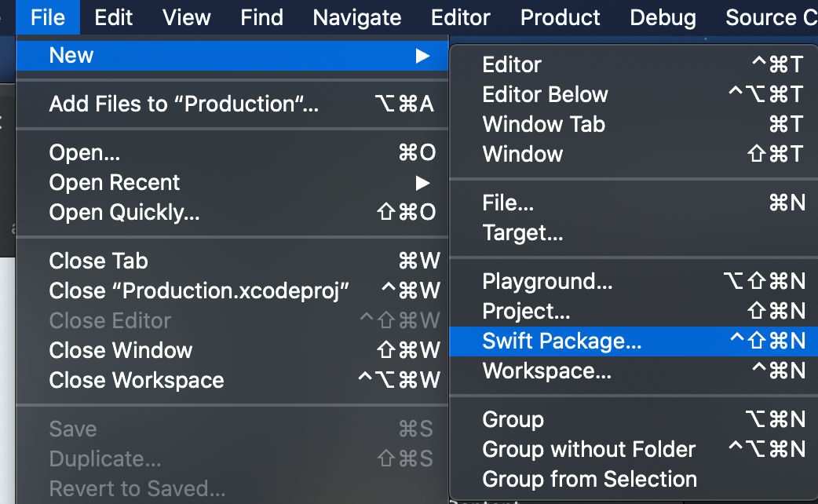This screenshot has height=504, width=818.
Task: Create a new Project… from submenu
Action: pyautogui.click(x=634, y=312)
